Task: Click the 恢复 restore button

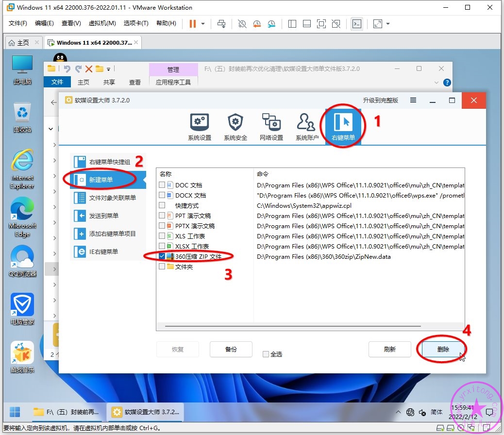Action: 177,349
